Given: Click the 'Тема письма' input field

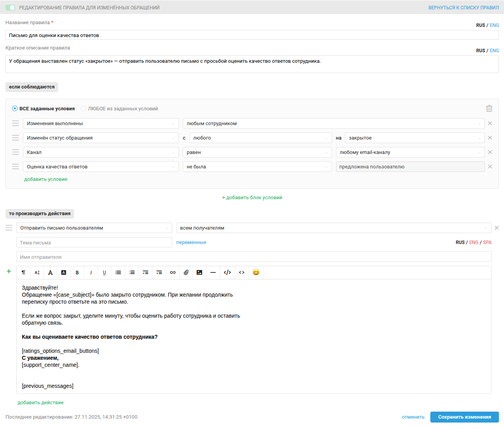Looking at the screenshot, I should pyautogui.click(x=94, y=242).
